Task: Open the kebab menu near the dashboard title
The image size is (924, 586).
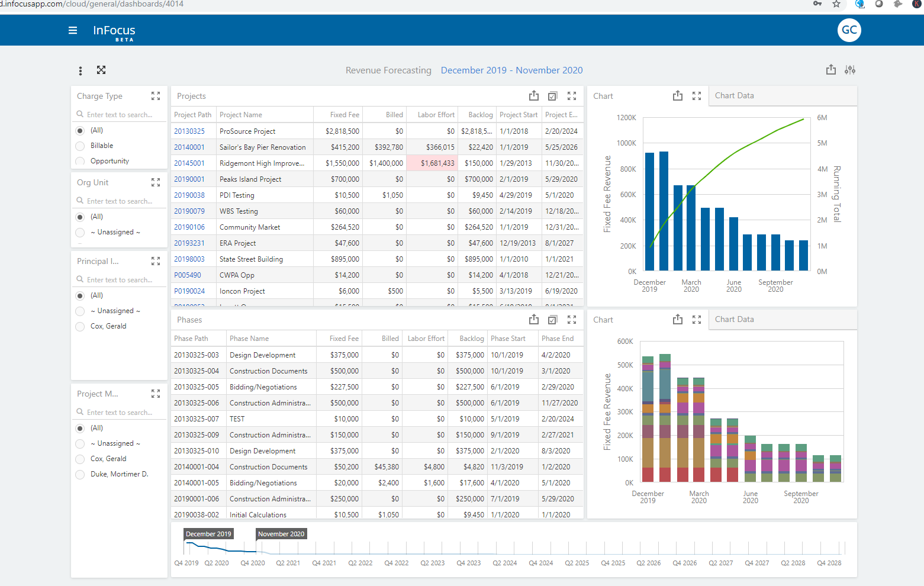Action: coord(80,70)
